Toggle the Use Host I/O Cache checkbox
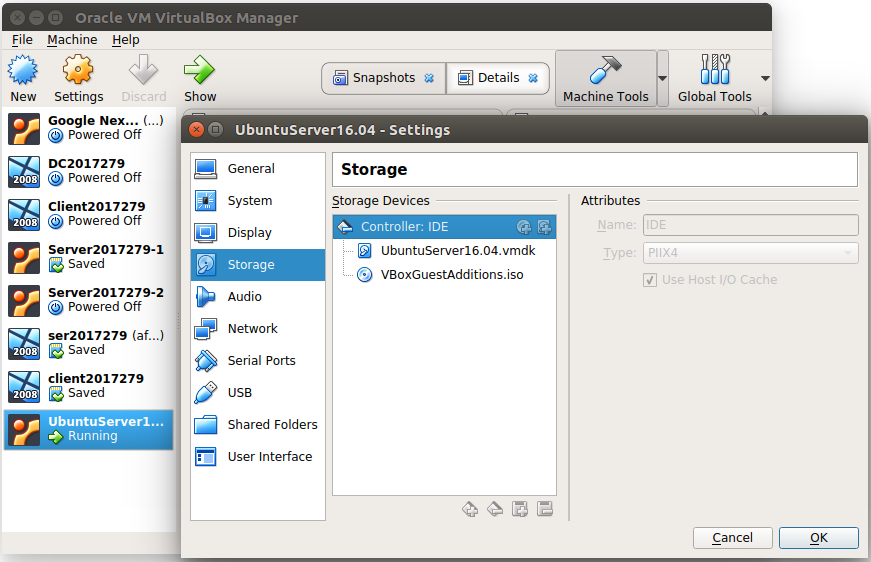Screen dimensions: 871x562 [x=650, y=280]
